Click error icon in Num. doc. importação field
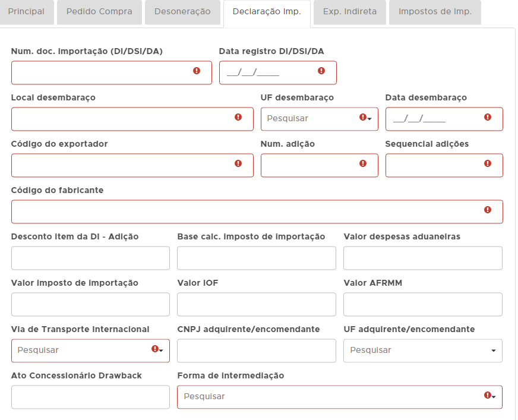This screenshot has height=420, width=518. coord(197,71)
